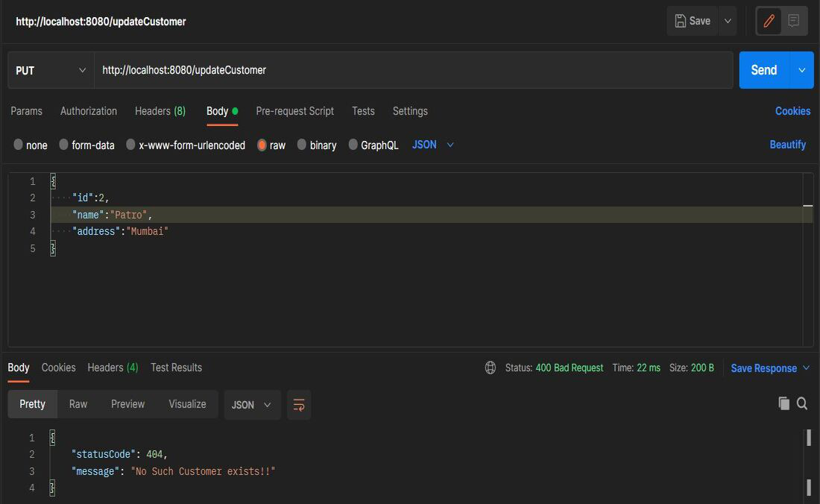Click the Time 22 ms value
Image resolution: width=820 pixels, height=504 pixels.
[x=649, y=368]
